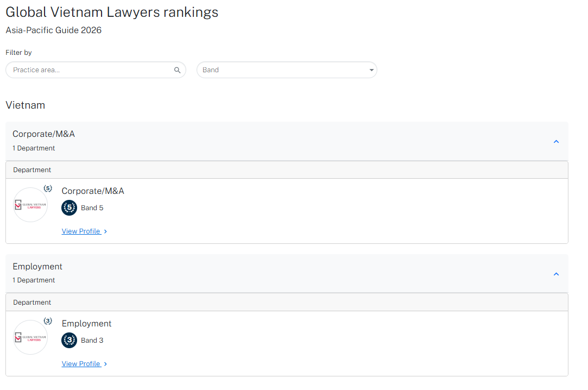Select the Corporate/M&A section header title
This screenshot has width=588, height=390.
coord(43,134)
